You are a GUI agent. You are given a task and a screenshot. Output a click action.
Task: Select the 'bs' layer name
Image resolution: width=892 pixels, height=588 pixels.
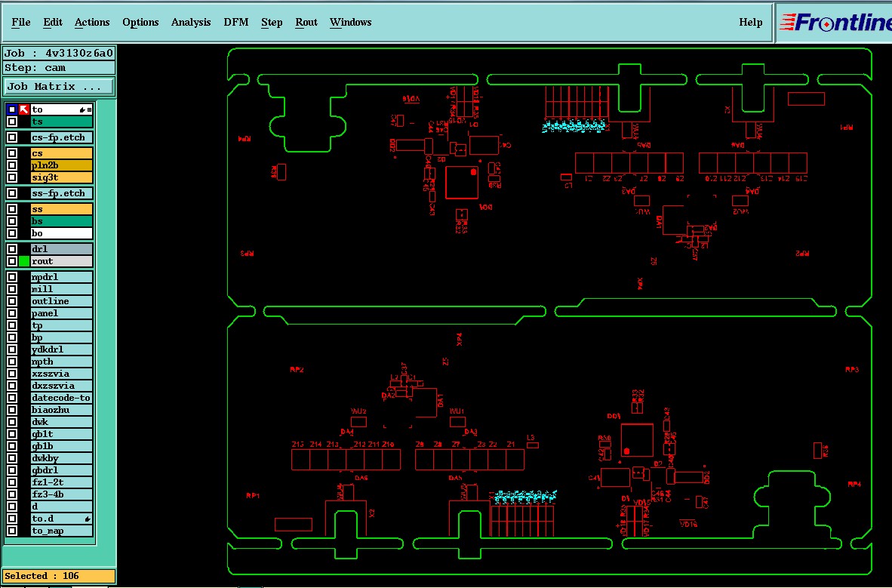(61, 221)
